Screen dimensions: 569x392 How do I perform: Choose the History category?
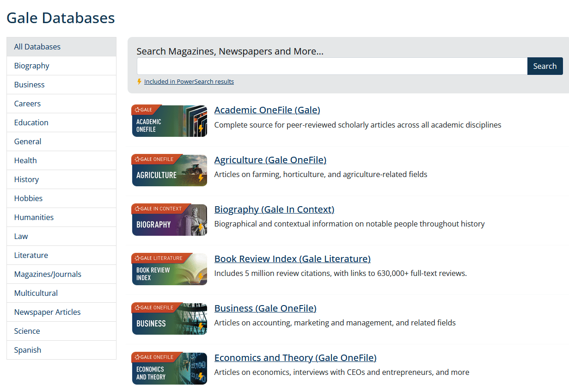(x=61, y=179)
